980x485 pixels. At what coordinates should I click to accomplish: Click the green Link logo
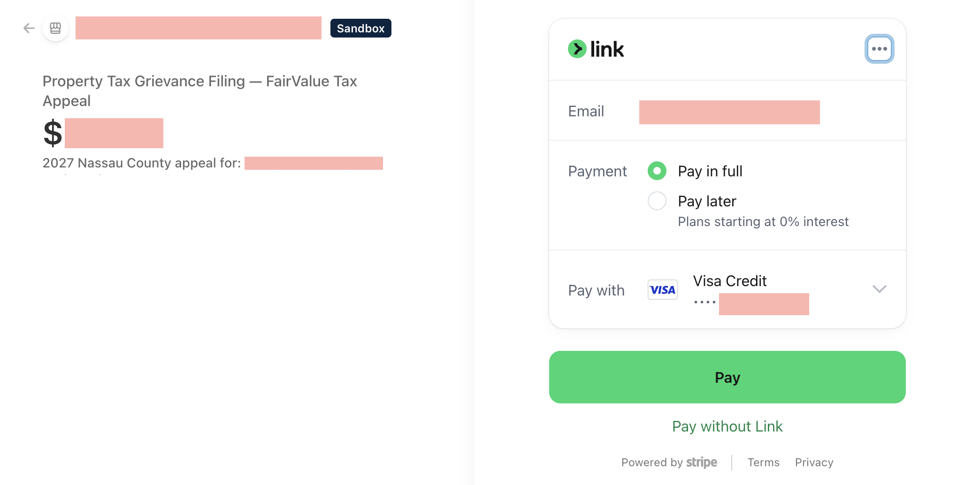[x=596, y=49]
